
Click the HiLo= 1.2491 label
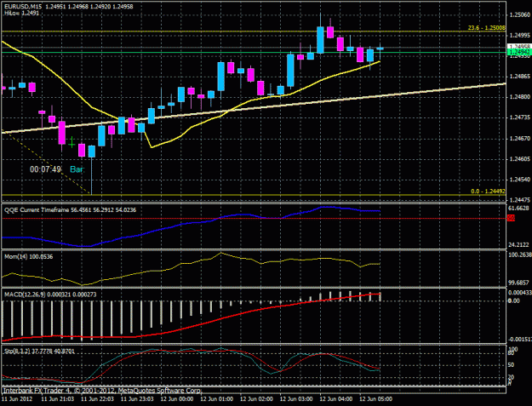[21, 14]
